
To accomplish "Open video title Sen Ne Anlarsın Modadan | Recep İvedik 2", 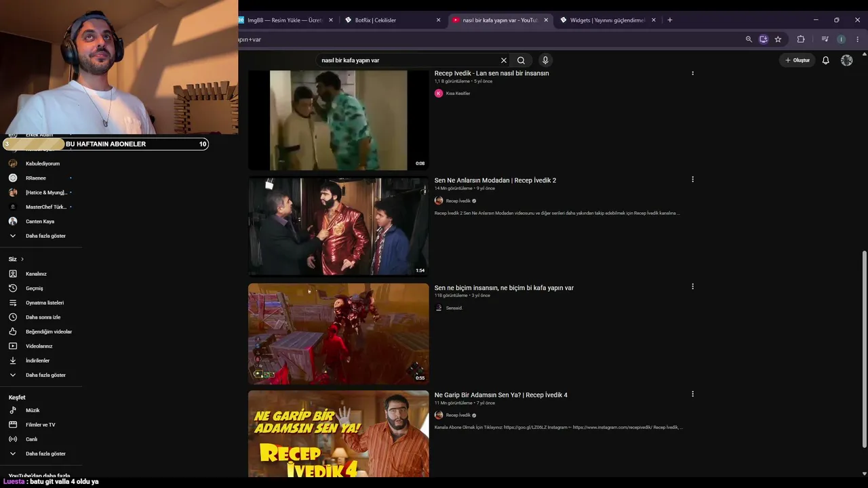I will coord(495,180).
